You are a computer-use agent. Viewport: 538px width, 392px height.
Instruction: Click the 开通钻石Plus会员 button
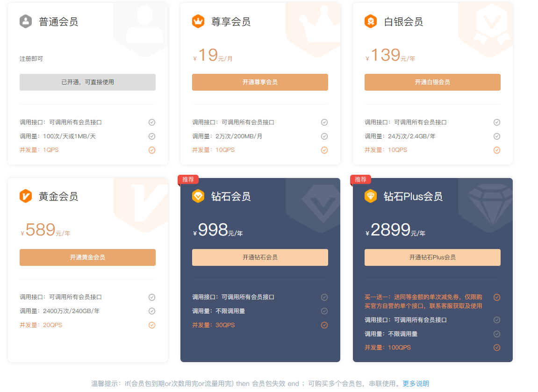click(432, 257)
